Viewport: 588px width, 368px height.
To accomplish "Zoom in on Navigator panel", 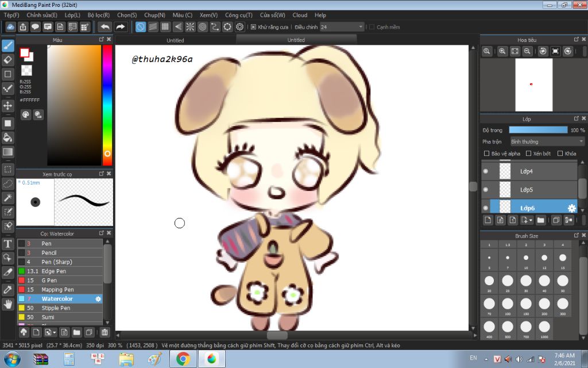I will pos(502,51).
